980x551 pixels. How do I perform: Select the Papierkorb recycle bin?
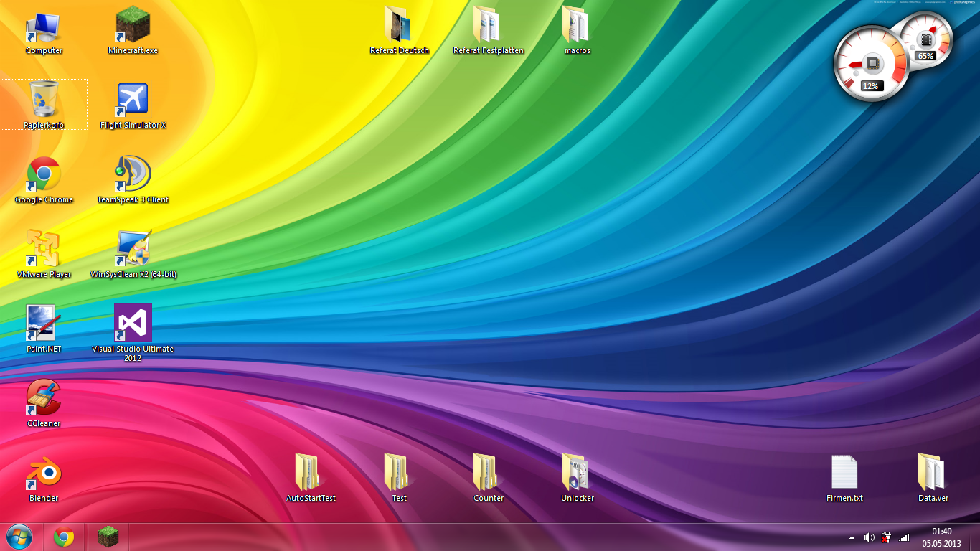click(44, 100)
